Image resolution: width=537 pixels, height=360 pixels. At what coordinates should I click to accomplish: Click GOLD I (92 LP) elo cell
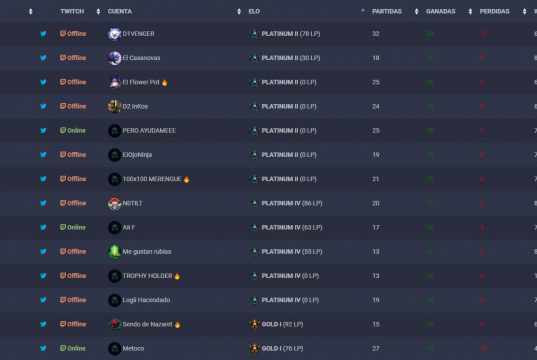pos(282,324)
